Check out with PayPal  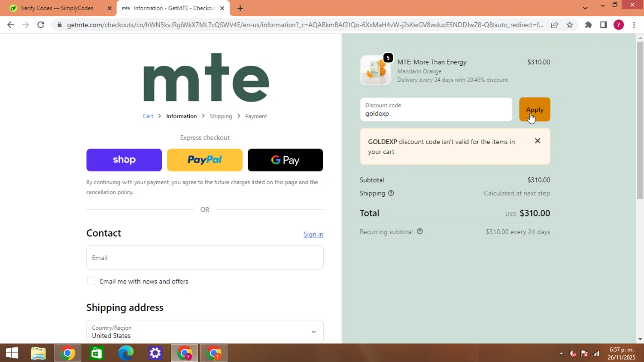click(x=205, y=160)
